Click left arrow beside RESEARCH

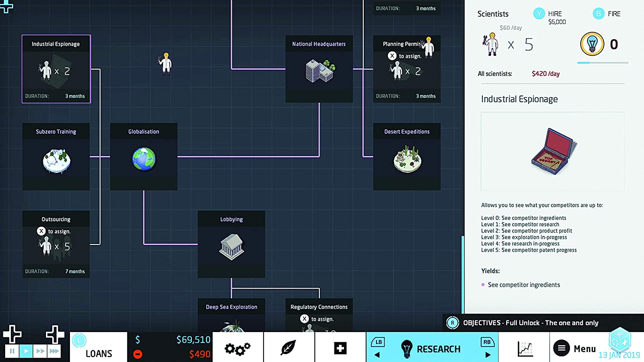pos(377,355)
